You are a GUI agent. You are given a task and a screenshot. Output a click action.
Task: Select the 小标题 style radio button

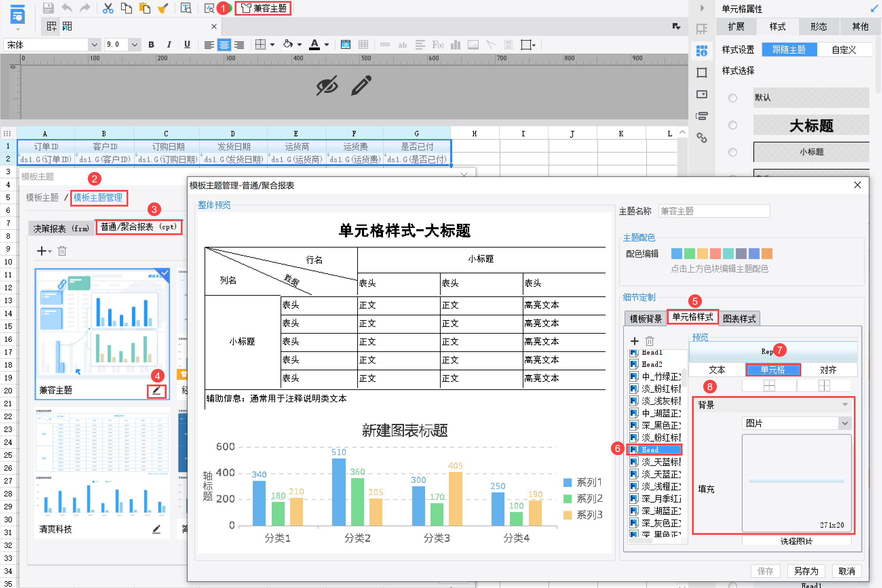point(732,152)
